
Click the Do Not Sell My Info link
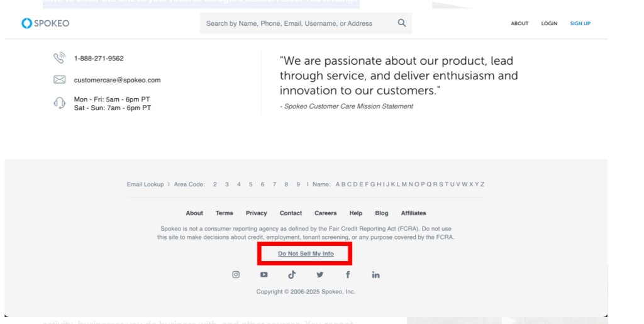click(306, 254)
